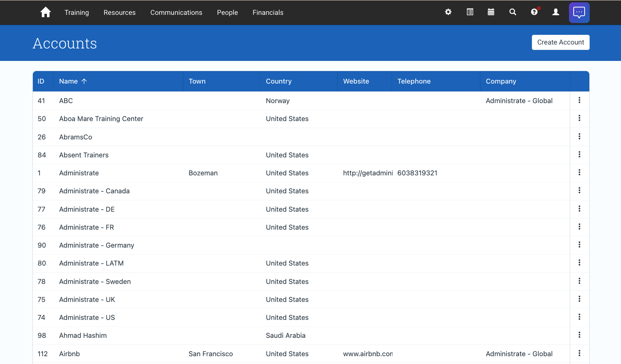Click Administrate - Global in ABC row
Screen dimensions: 621x364
point(519,101)
